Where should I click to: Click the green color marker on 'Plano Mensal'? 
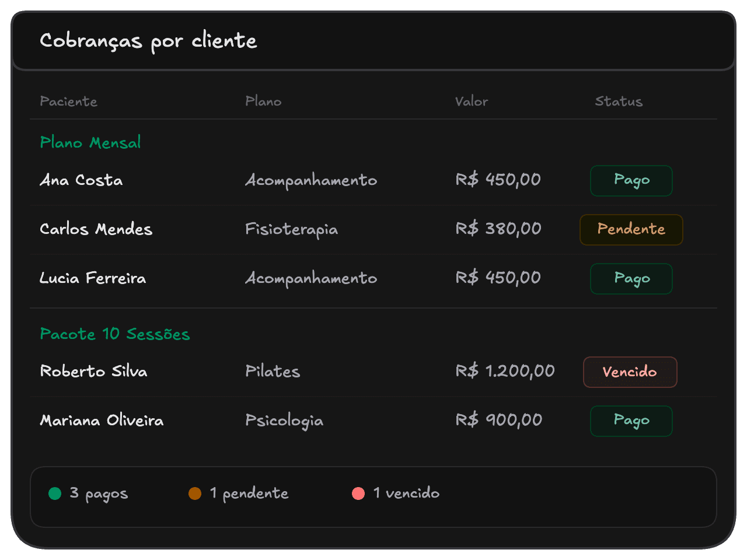click(90, 142)
